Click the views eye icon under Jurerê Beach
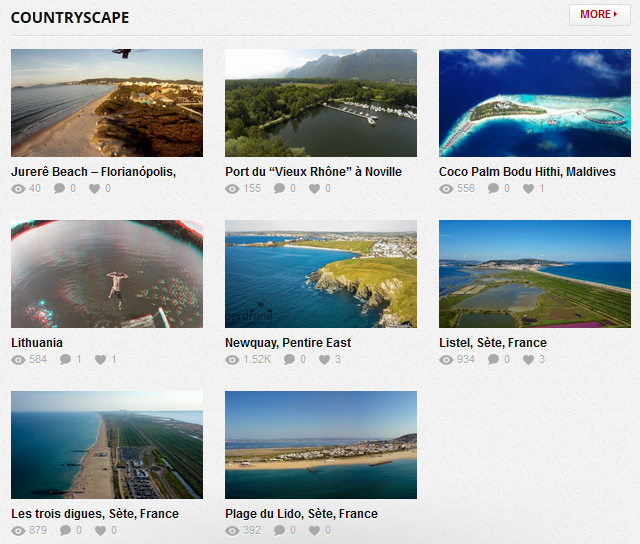The height and width of the screenshot is (544, 640). click(x=18, y=189)
